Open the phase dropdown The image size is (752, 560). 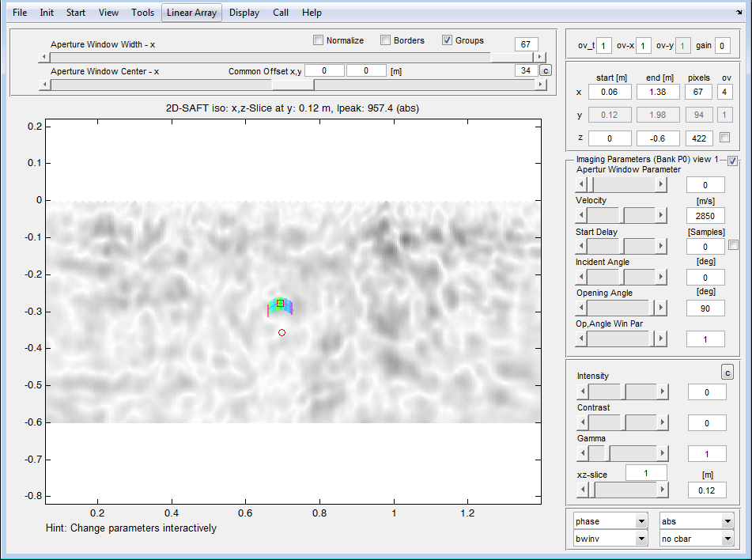610,521
